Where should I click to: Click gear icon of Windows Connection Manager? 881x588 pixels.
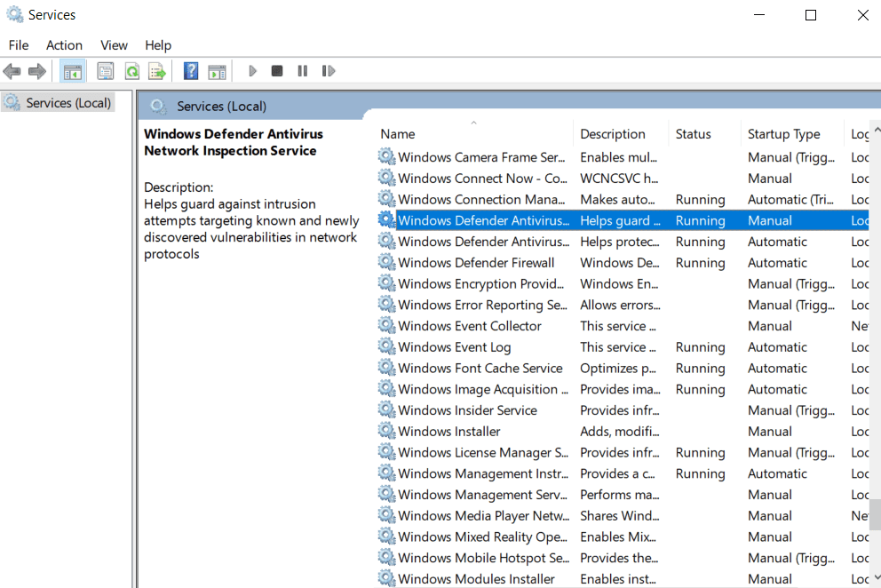coord(386,198)
